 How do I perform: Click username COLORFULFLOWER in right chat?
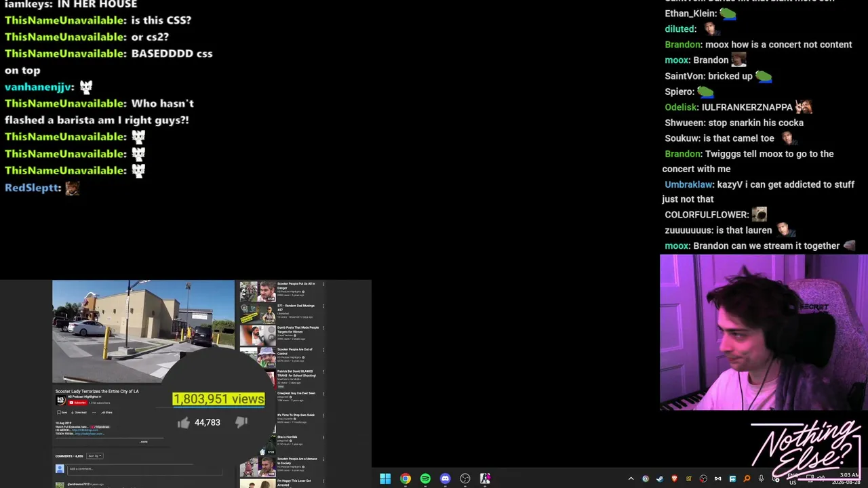click(x=706, y=215)
